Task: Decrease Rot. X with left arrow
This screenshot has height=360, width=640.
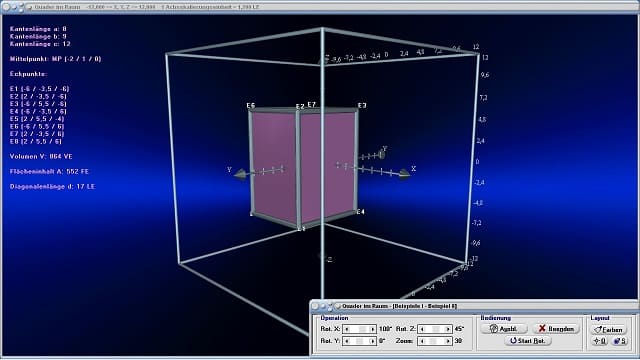Action: [x=347, y=329]
